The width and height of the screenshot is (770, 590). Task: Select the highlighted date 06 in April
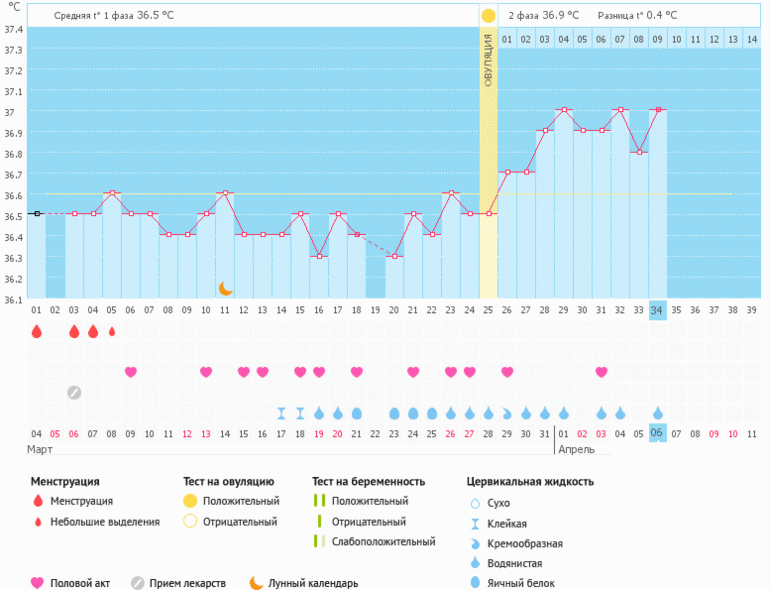pos(657,433)
